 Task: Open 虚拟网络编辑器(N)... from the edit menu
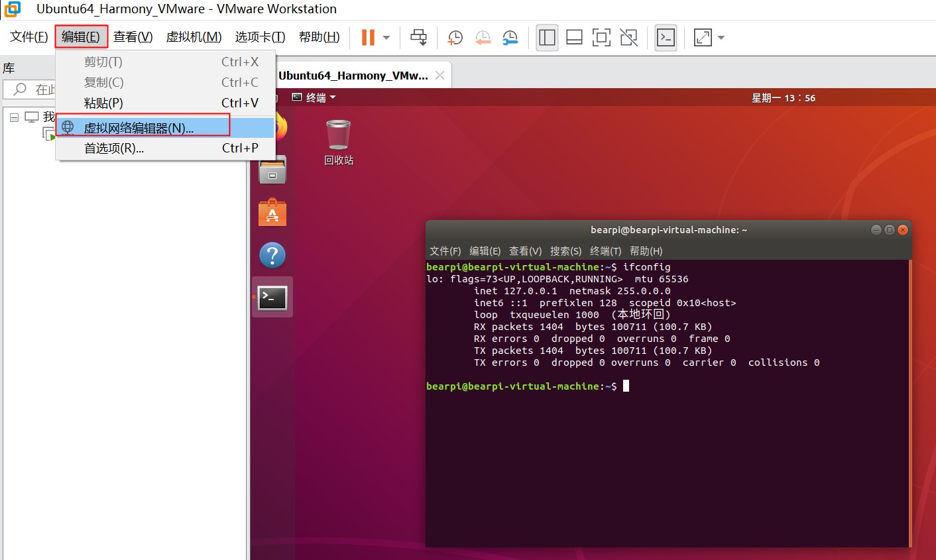pos(165,128)
